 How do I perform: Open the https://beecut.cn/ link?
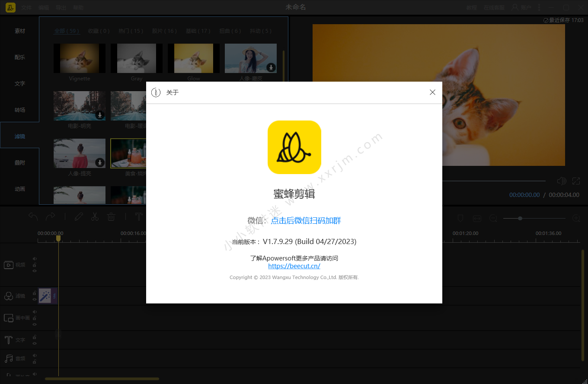pos(294,266)
